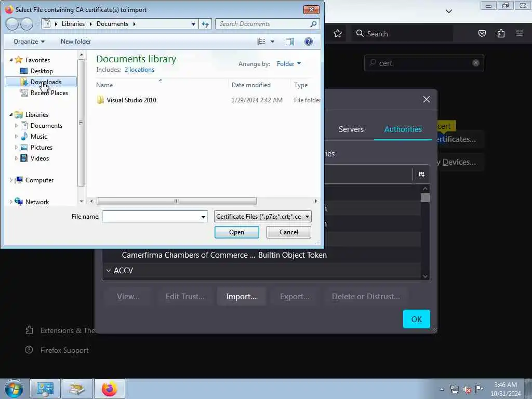Open the Control Panel taskbar icon

click(45, 389)
